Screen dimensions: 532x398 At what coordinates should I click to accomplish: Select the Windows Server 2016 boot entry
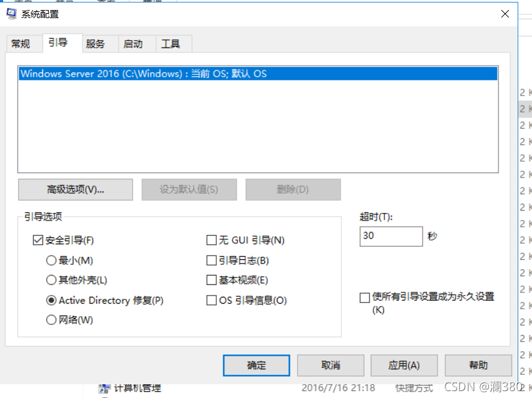258,74
